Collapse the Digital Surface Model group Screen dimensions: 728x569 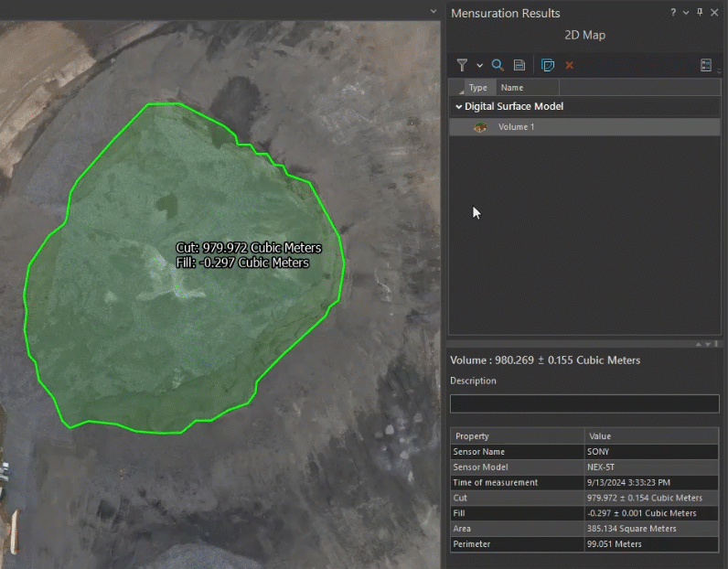tap(459, 106)
